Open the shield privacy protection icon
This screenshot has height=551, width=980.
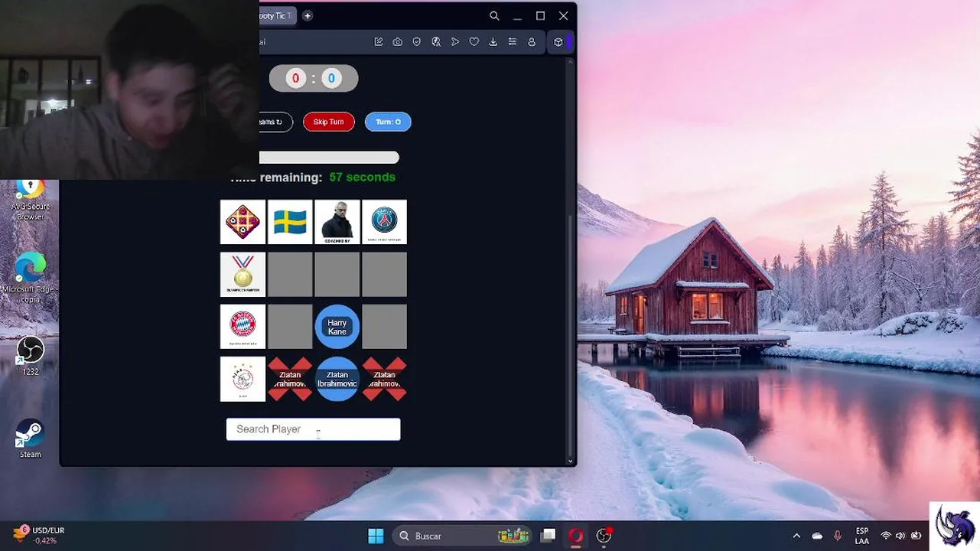tap(417, 42)
